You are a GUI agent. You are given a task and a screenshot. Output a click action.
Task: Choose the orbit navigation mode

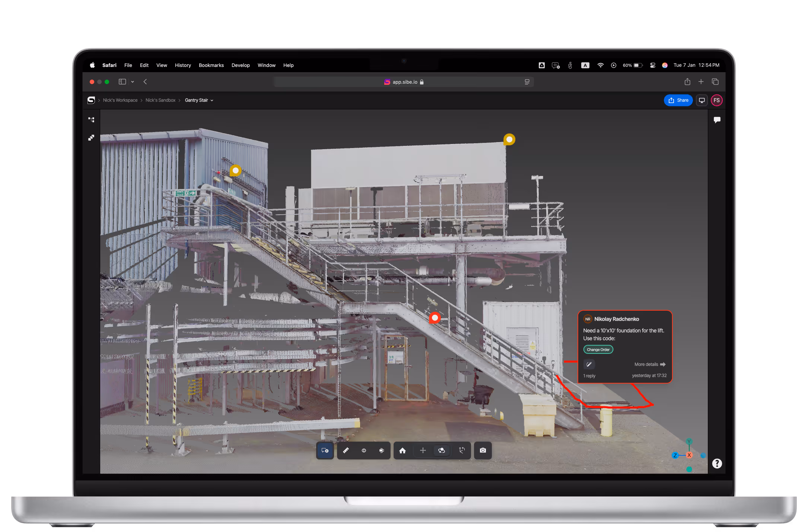coord(442,451)
